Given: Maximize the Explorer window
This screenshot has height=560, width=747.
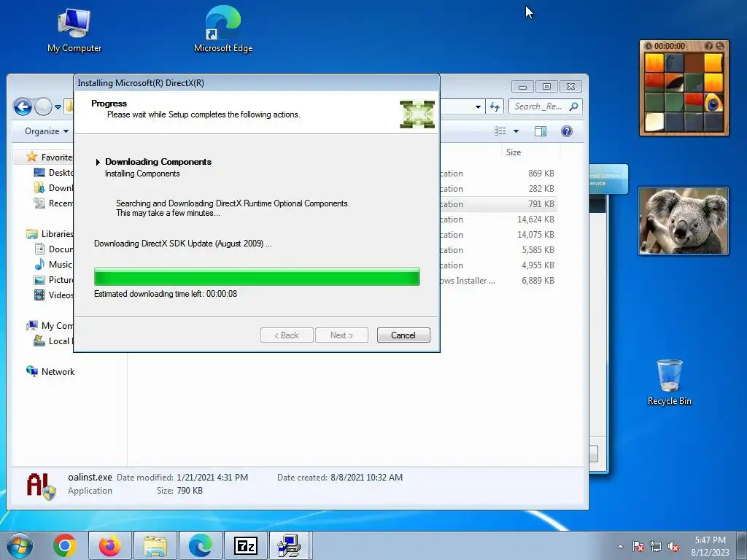Looking at the screenshot, I should pyautogui.click(x=546, y=87).
